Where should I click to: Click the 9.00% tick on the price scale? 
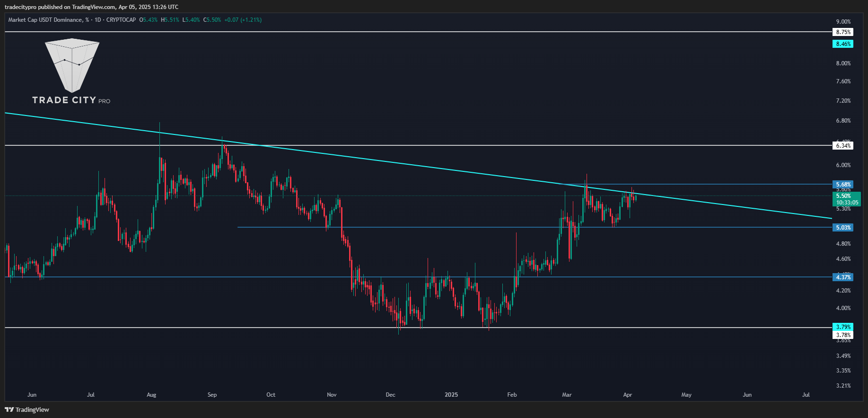[843, 22]
